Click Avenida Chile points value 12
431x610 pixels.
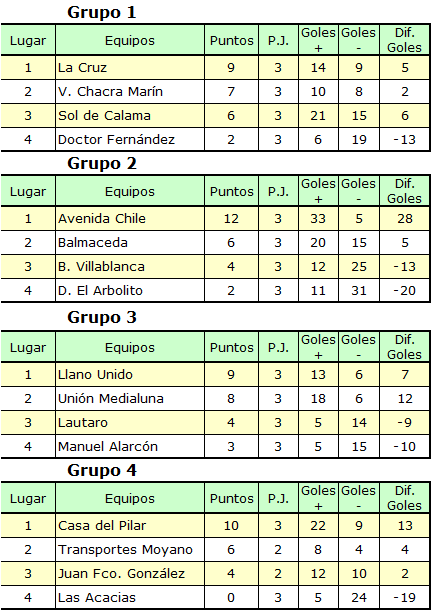pos(231,219)
